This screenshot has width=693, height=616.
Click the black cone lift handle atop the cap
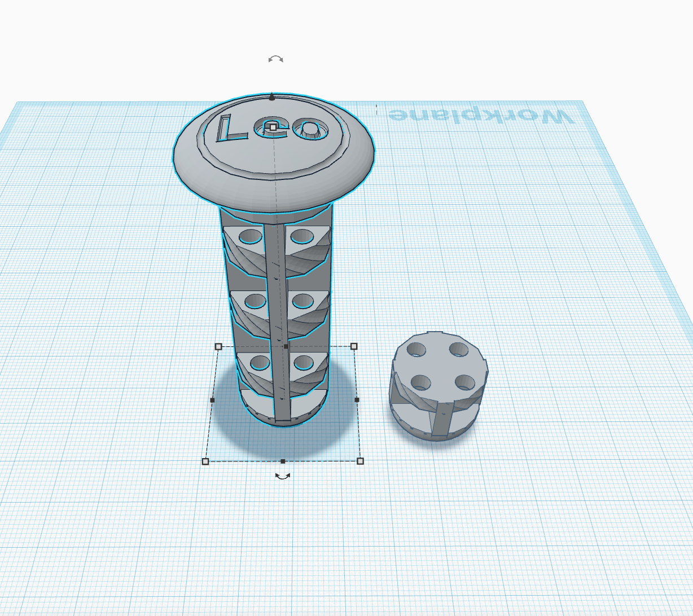272,97
